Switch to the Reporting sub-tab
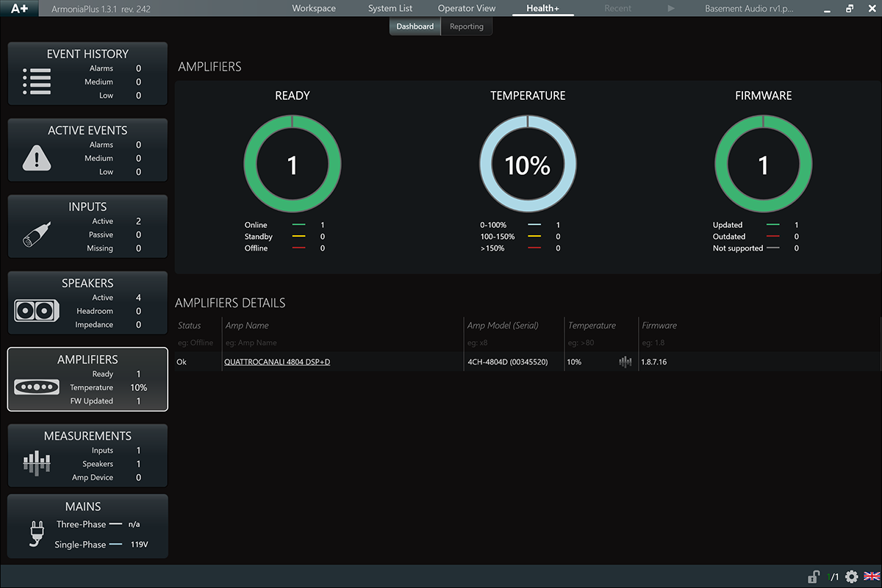 click(467, 26)
